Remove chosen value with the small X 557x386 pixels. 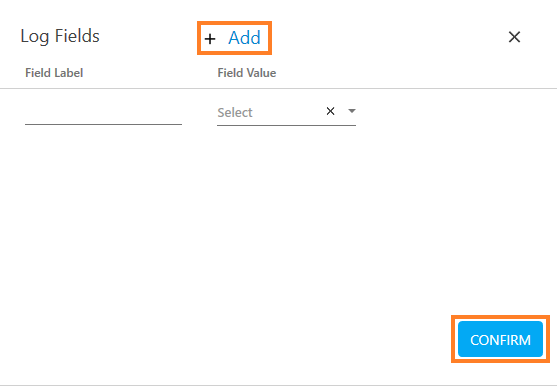330,111
